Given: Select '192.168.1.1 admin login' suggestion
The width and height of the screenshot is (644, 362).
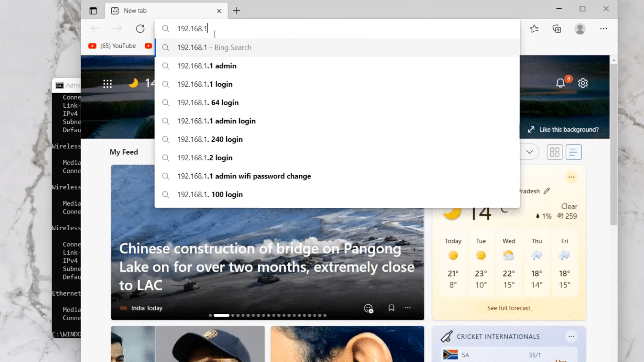Looking at the screenshot, I should [x=337, y=121].
